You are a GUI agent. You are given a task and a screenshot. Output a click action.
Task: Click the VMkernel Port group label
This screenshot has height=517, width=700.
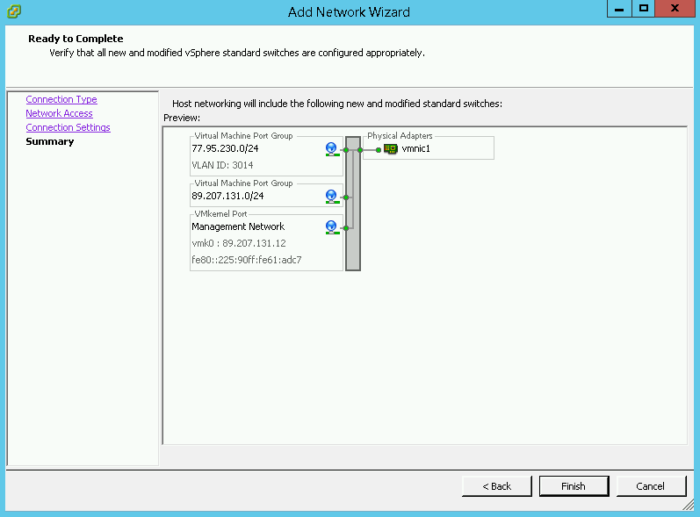point(221,214)
